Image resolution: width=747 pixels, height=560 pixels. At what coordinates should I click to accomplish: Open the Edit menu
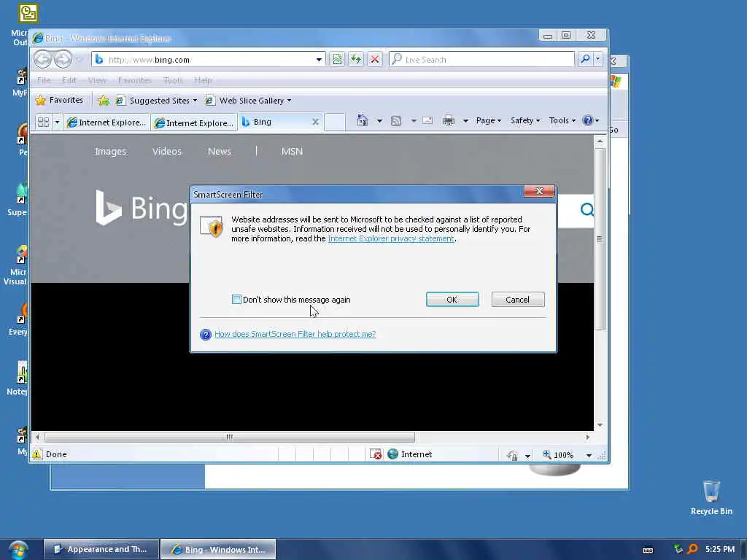pos(69,80)
